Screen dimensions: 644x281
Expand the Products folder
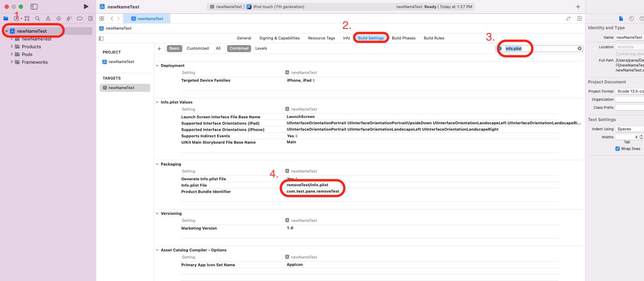[12, 46]
